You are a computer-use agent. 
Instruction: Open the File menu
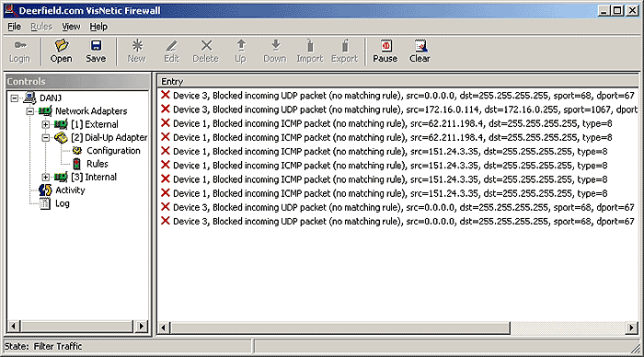[14, 27]
